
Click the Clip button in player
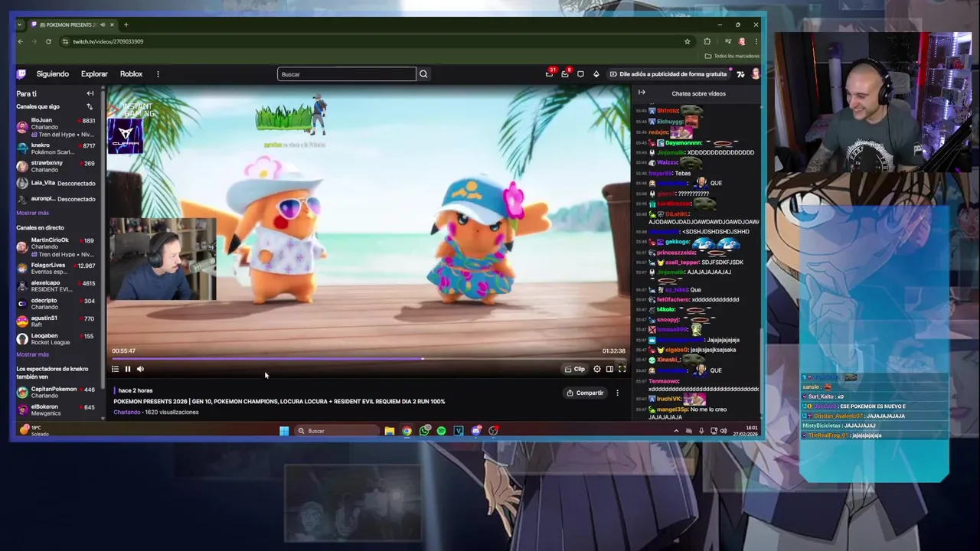coord(575,369)
